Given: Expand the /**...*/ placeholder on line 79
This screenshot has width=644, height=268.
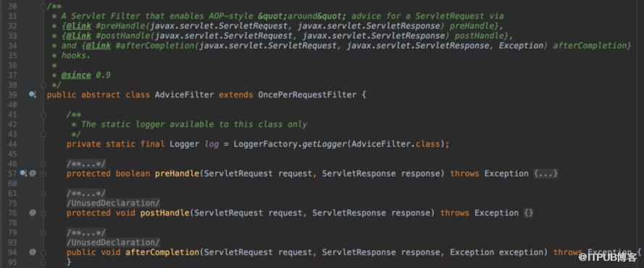Looking at the screenshot, I should (x=85, y=233).
